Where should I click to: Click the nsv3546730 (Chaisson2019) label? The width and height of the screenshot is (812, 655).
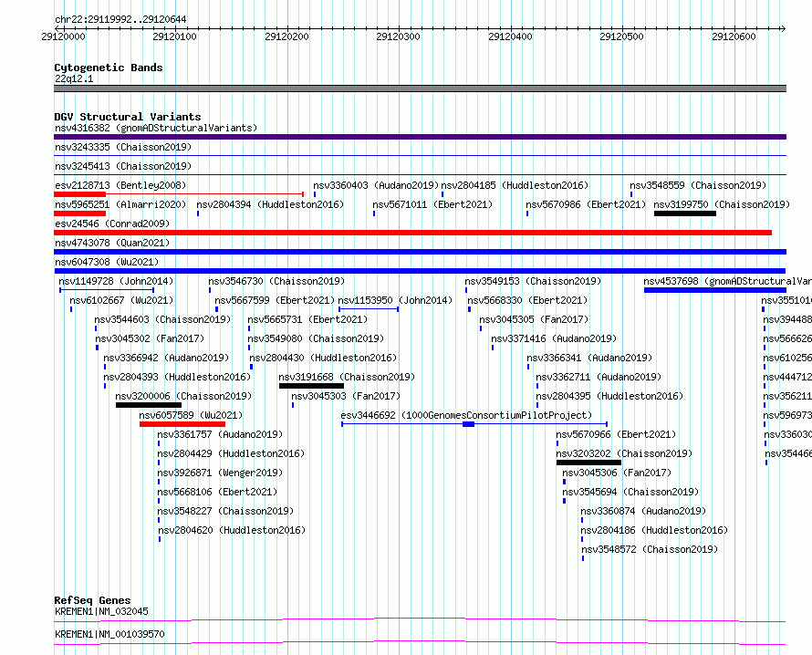click(x=276, y=281)
